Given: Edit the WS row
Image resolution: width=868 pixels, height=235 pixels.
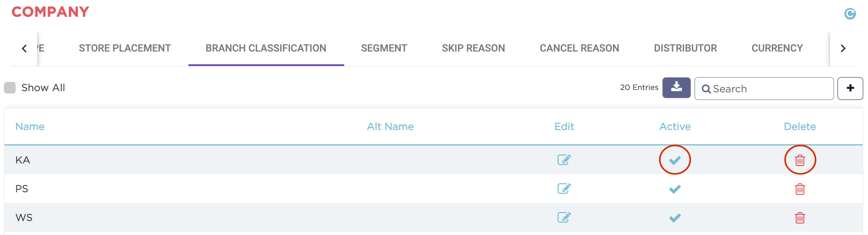Looking at the screenshot, I should (564, 217).
